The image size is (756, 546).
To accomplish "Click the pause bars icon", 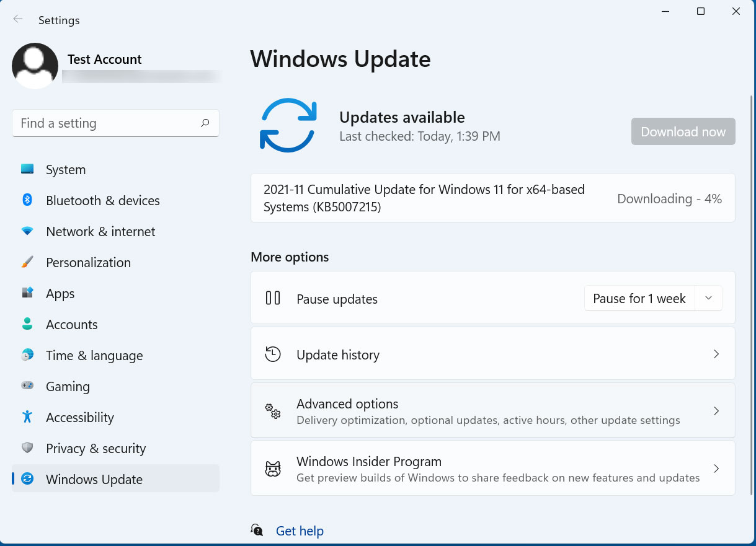I will pos(273,298).
